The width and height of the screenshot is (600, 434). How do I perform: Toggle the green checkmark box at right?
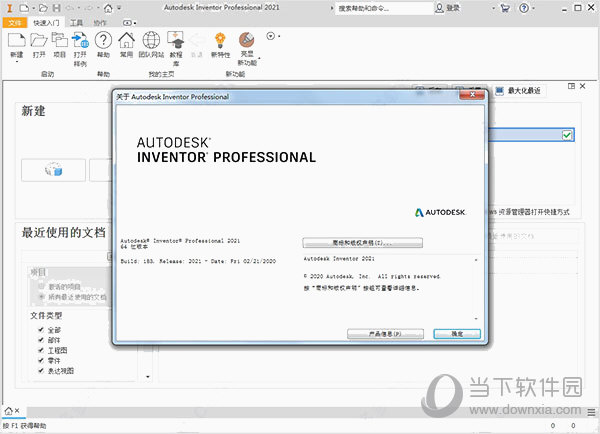[x=567, y=135]
